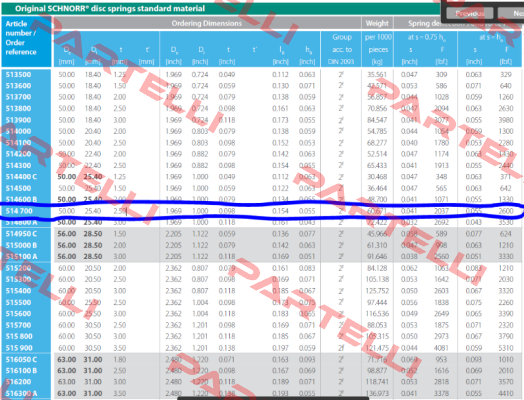
Task: Select article number 515 800
Action: [19, 336]
